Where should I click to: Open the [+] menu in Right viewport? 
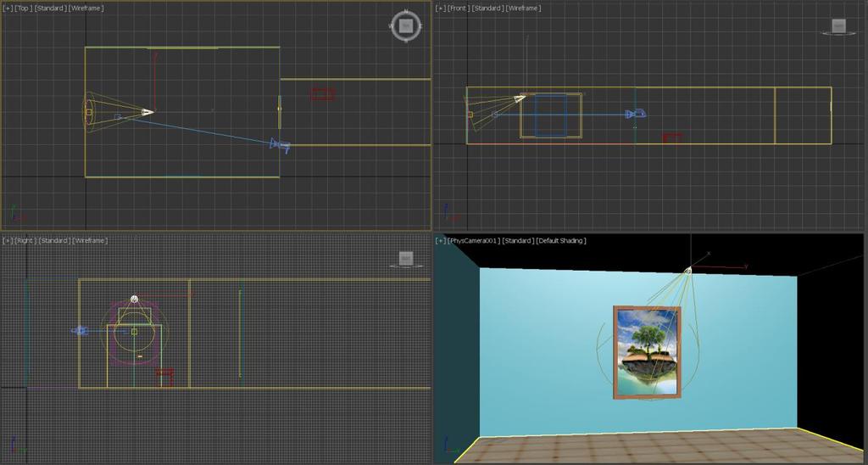click(x=8, y=240)
